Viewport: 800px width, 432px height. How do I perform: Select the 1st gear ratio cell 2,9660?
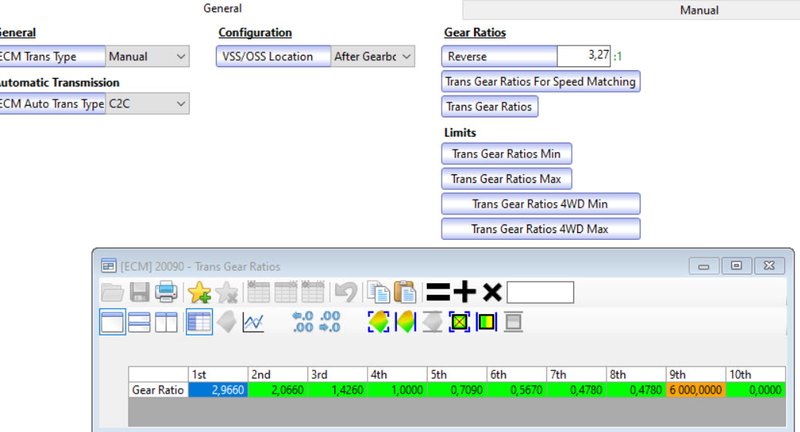(218, 390)
